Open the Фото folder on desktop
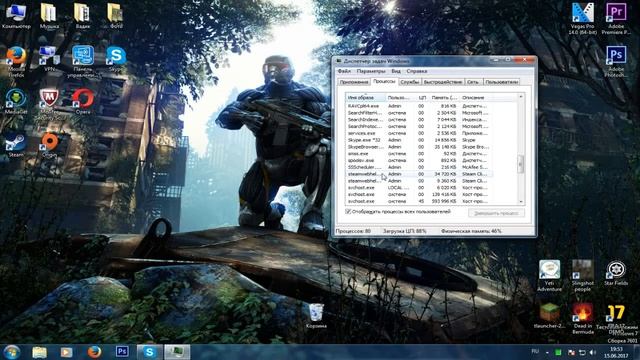 (x=115, y=15)
